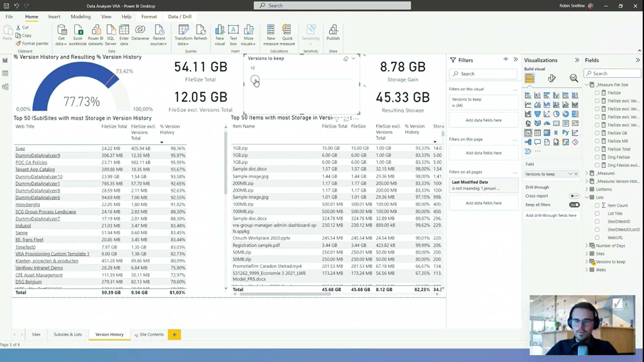Switch to the Subsites & Lists page tab
The image size is (644, 362).
68,335
